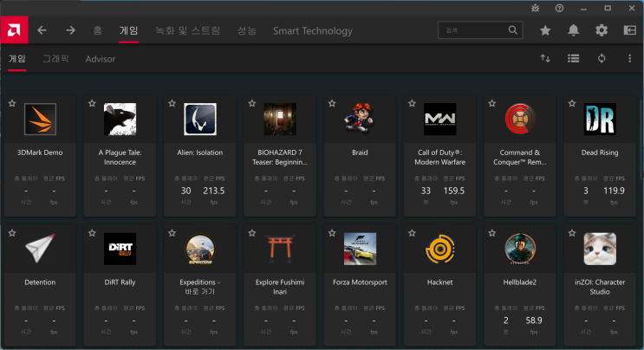
Task: Open help question mark icon
Action: click(559, 8)
